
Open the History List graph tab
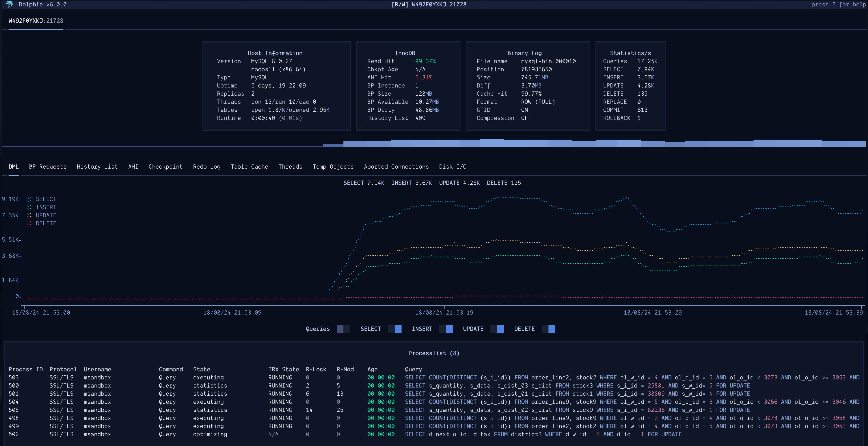97,167
